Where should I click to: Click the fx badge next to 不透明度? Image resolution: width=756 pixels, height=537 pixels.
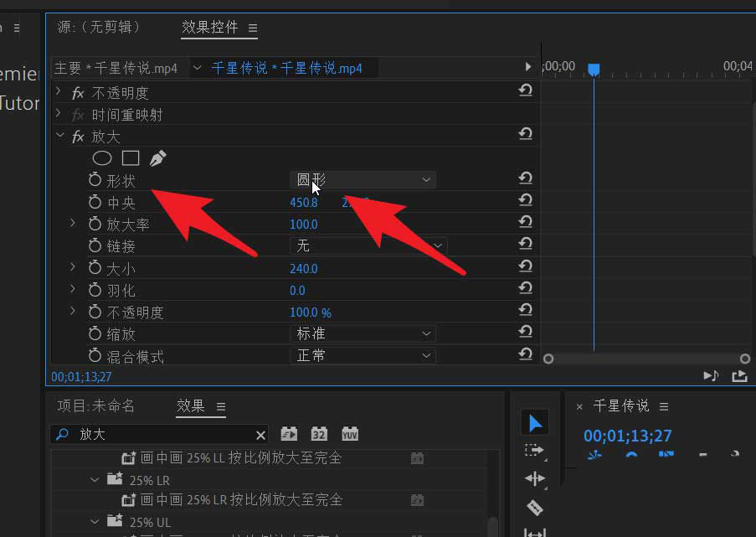click(77, 93)
